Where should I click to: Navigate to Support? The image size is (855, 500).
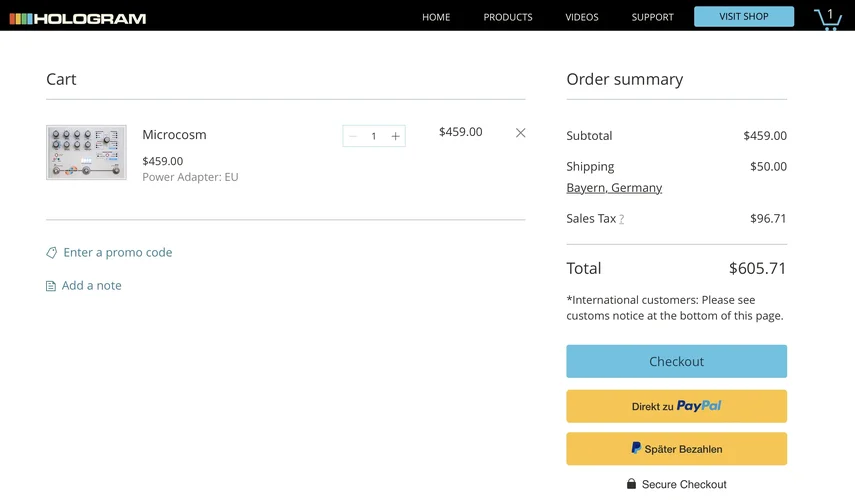pos(652,17)
